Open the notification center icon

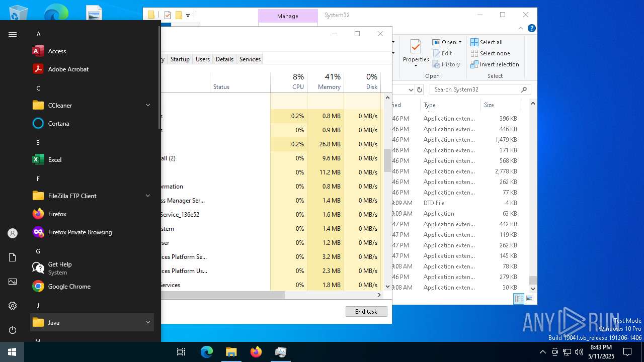click(627, 352)
